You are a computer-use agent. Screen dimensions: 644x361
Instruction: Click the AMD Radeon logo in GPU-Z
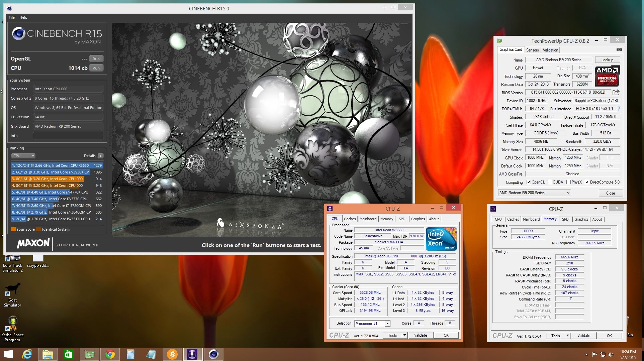coord(607,76)
